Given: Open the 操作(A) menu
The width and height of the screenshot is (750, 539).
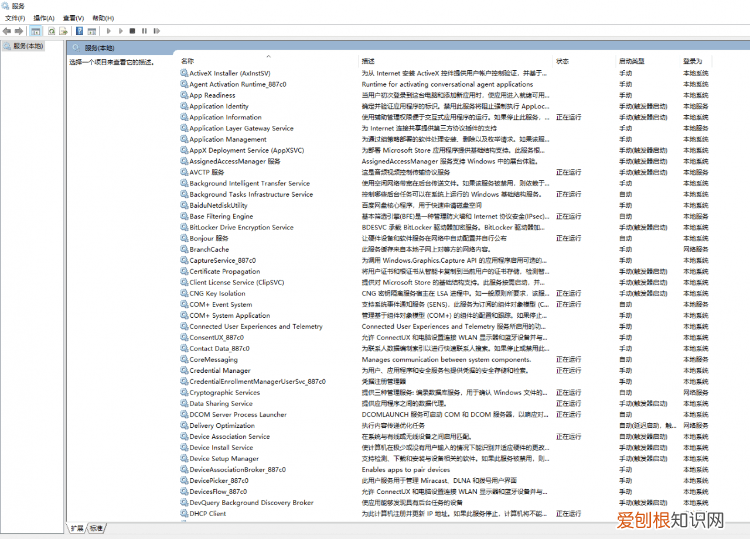Looking at the screenshot, I should coord(43,18).
